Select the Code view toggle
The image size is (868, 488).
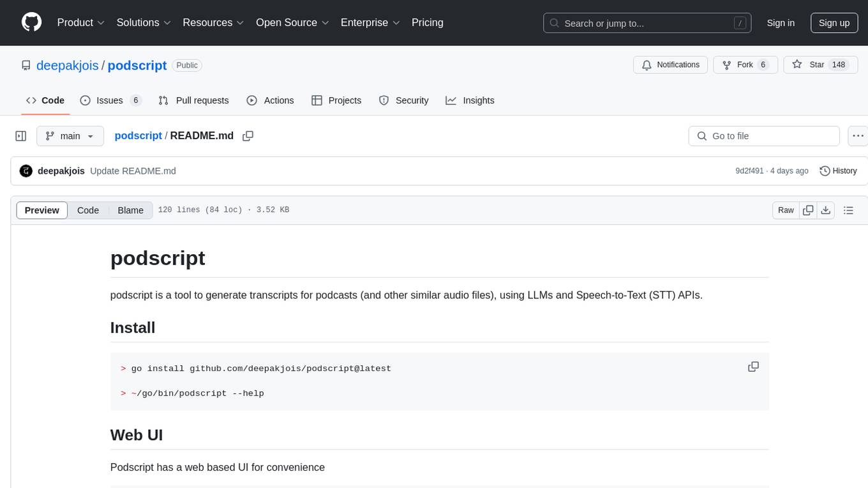pos(88,210)
